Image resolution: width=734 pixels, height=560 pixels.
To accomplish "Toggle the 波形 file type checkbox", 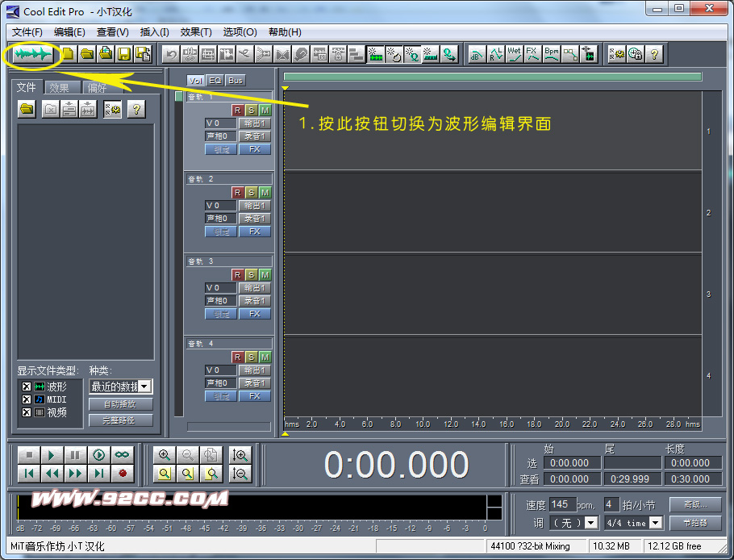I will click(x=27, y=387).
